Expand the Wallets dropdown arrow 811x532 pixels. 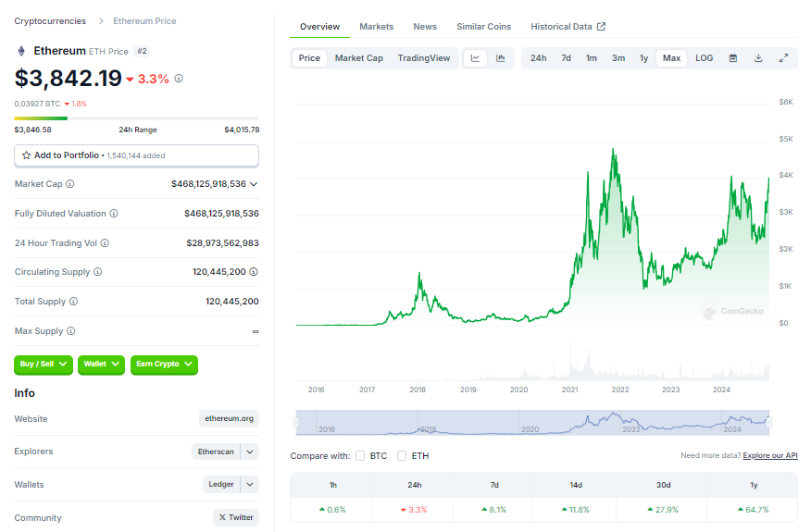[x=250, y=485]
